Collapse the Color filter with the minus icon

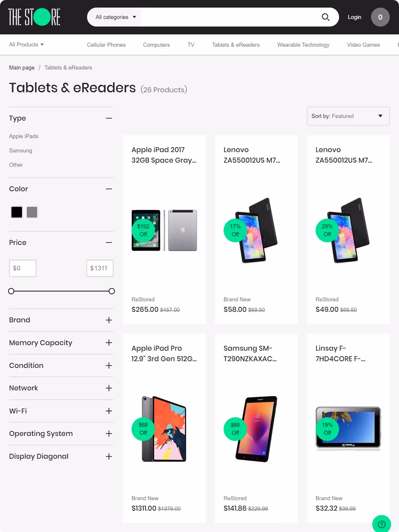109,189
